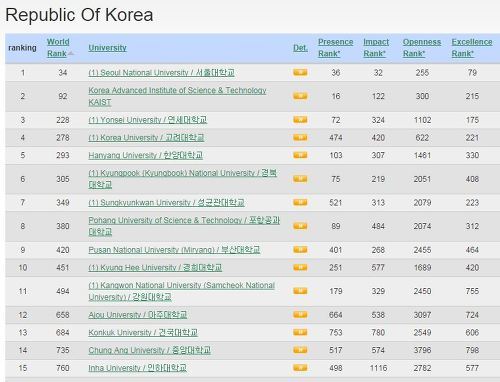Open the Pusan National University link
Image resolution: width=500 pixels, height=382 pixels.
coord(174,250)
